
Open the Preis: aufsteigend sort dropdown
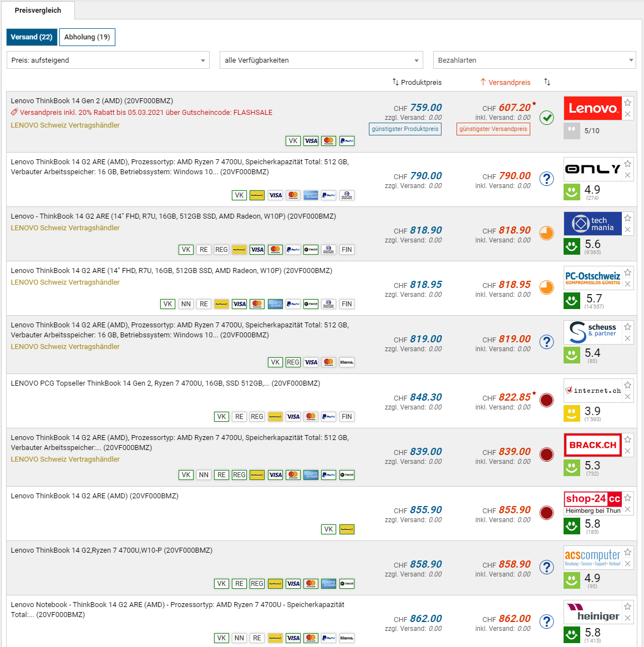point(108,60)
